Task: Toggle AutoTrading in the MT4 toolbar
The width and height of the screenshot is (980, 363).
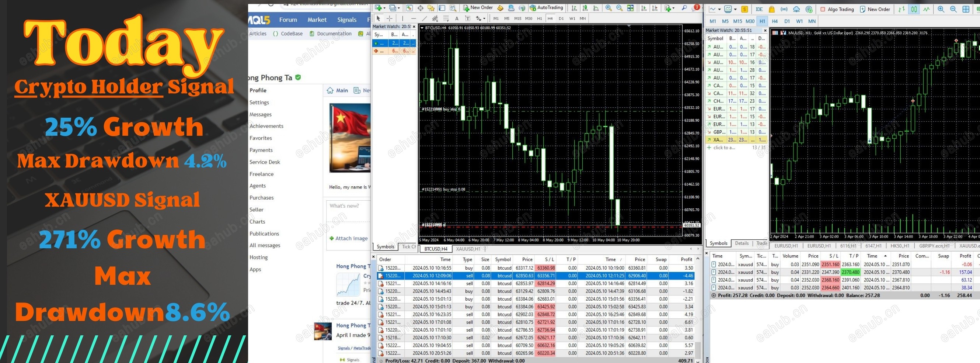Action: click(546, 8)
